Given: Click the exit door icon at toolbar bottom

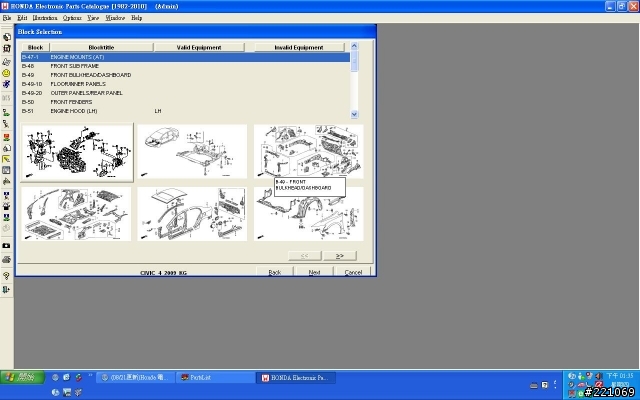Looking at the screenshot, I should point(6,290).
